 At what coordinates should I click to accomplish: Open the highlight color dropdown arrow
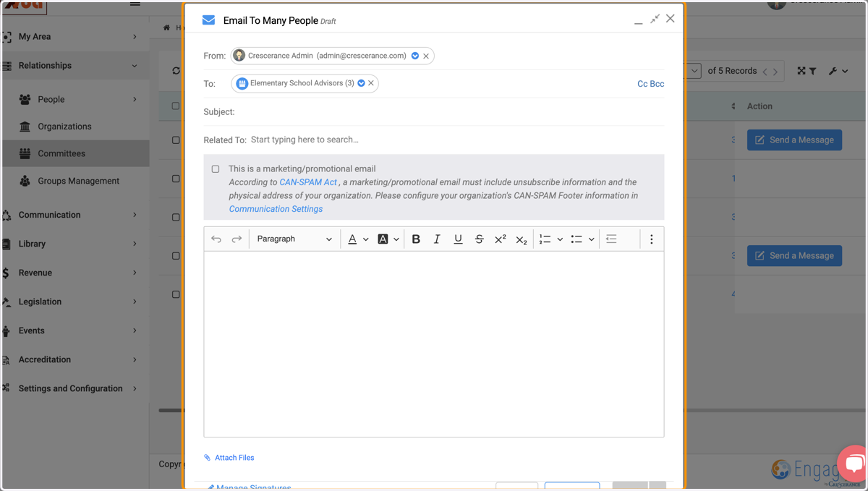pyautogui.click(x=396, y=239)
